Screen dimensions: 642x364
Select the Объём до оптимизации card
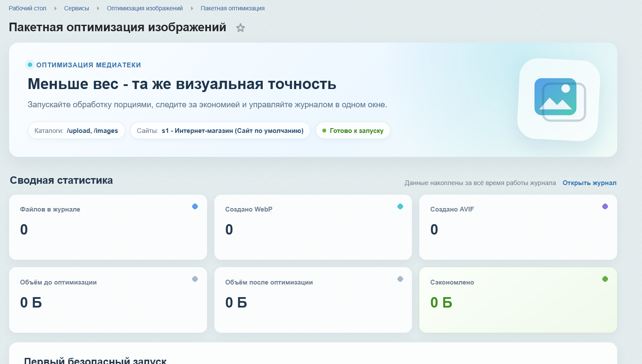[108, 300]
